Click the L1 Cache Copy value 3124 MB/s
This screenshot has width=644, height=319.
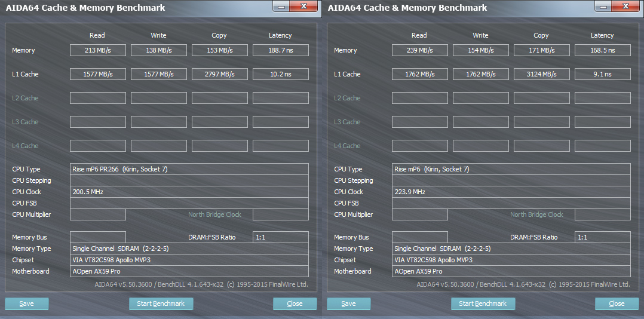tap(541, 74)
